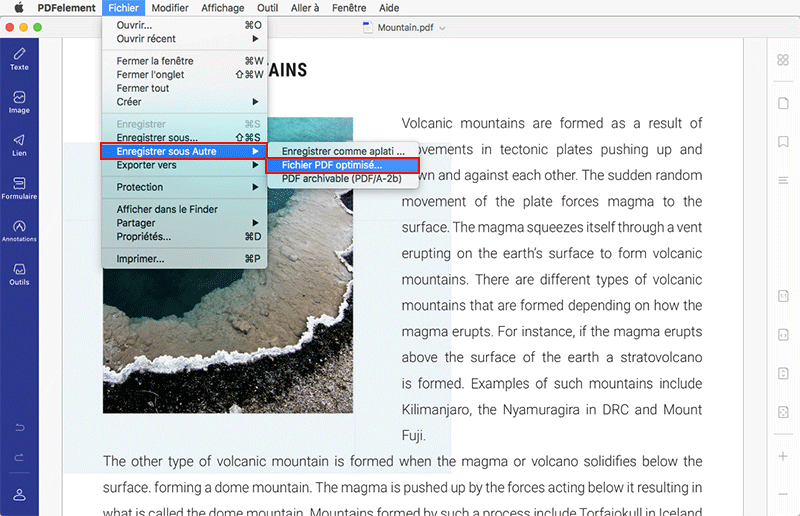Expand the Ouvrir récent submenu
Image resolution: width=800 pixels, height=516 pixels.
[184, 39]
